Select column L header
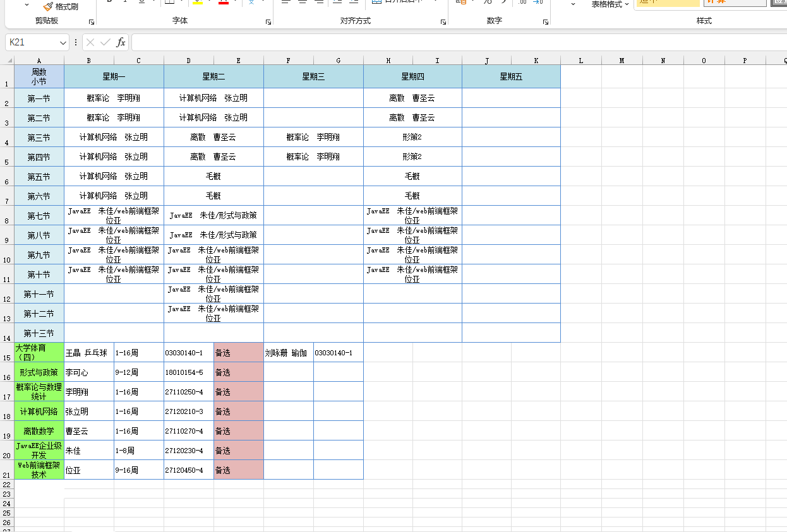The width and height of the screenshot is (787, 532). click(580, 61)
